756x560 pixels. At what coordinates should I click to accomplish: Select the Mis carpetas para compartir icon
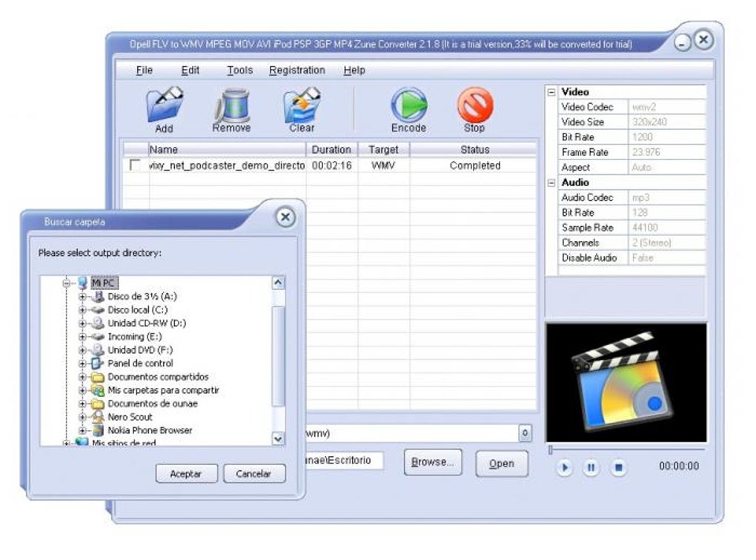coord(98,390)
